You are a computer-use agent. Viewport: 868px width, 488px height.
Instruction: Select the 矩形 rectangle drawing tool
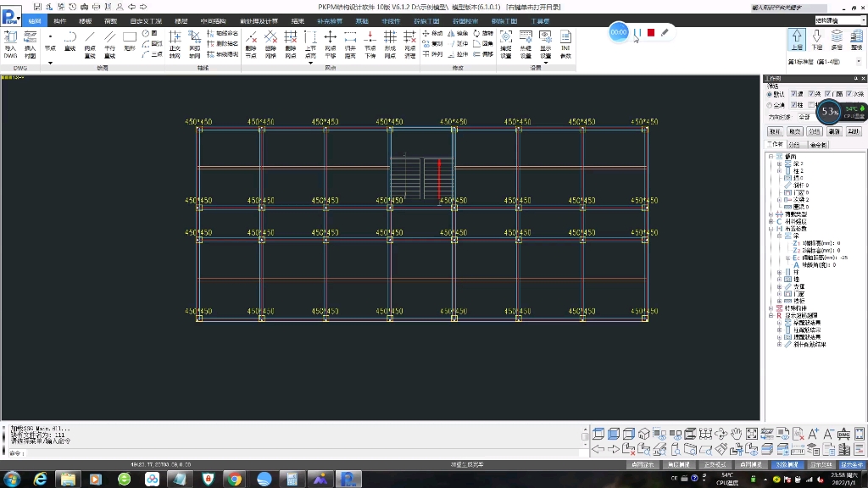(x=129, y=42)
